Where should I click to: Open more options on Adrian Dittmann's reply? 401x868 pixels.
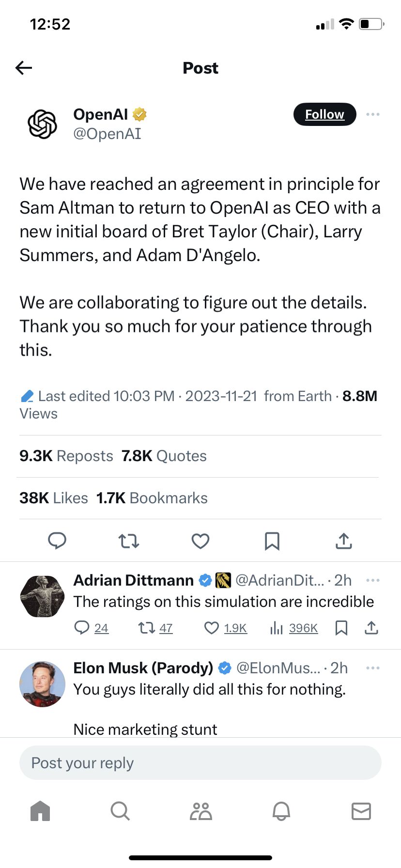pyautogui.click(x=373, y=580)
